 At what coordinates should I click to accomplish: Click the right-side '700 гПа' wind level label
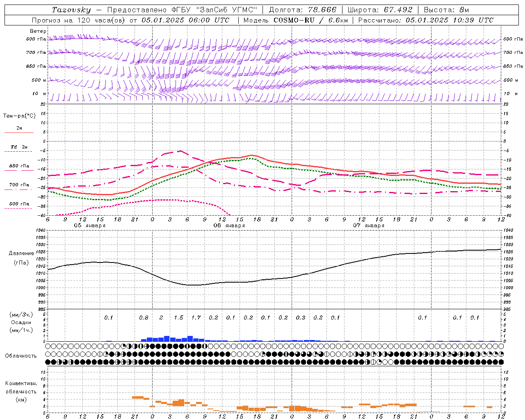tap(513, 52)
